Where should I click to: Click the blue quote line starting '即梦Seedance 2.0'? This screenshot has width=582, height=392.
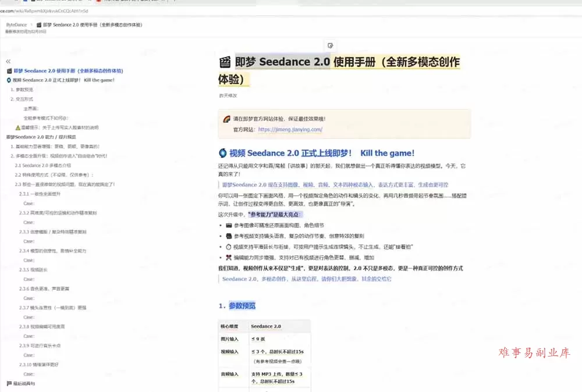coord(335,185)
